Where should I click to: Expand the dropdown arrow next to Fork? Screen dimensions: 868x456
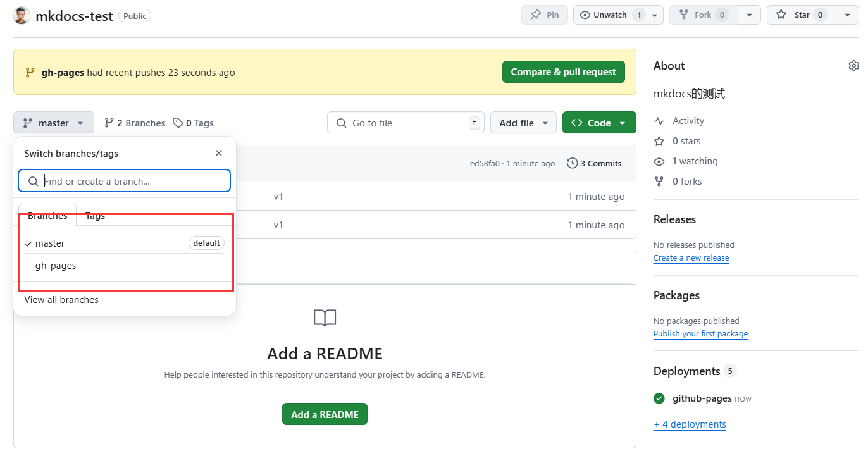pos(750,15)
